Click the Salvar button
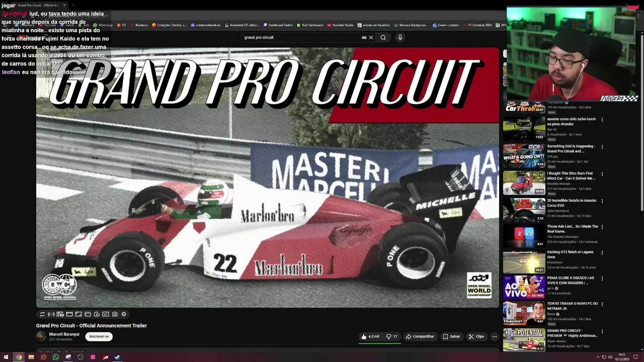This screenshot has width=644, height=362. [x=451, y=336]
